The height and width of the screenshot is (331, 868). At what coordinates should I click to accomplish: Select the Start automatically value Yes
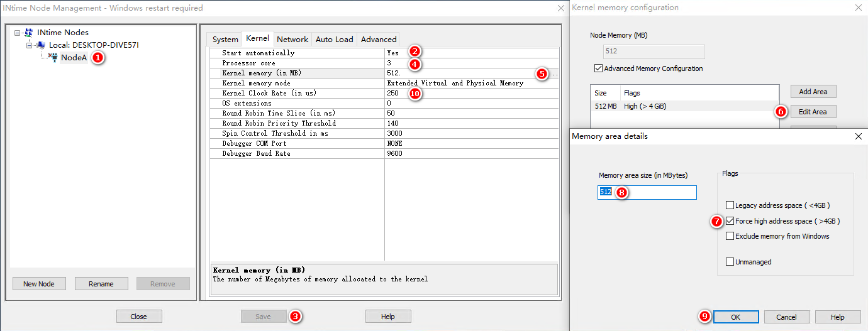pos(393,53)
